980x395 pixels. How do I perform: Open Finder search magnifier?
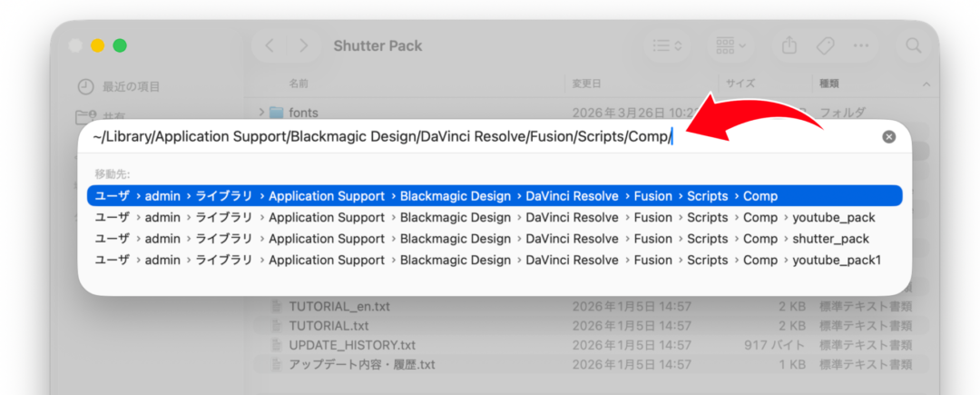coord(914,45)
